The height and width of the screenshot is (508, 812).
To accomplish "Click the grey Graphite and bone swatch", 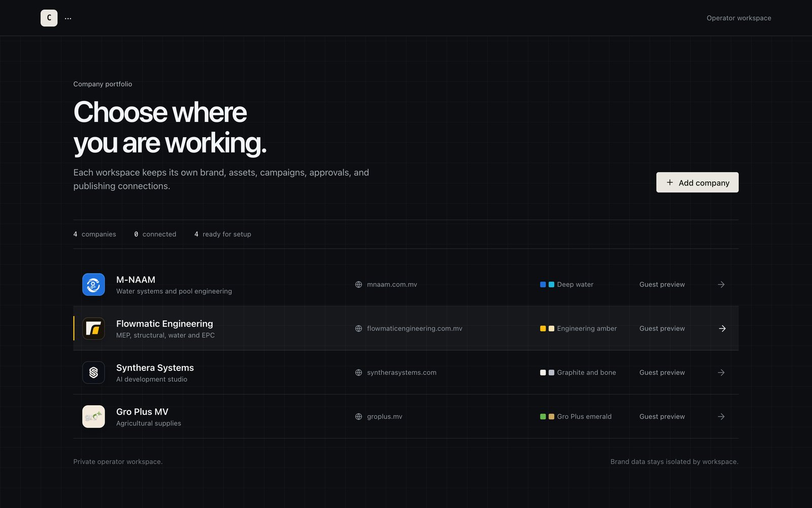I will coord(551,372).
